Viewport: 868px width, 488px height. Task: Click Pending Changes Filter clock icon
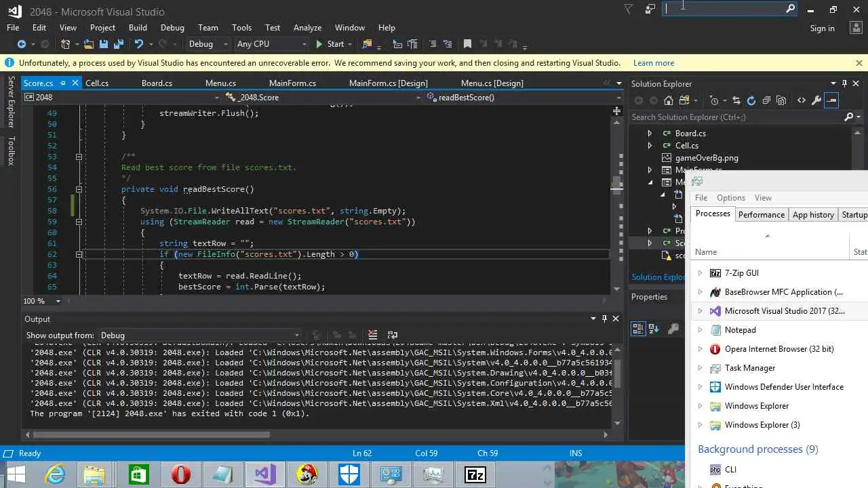(x=713, y=100)
